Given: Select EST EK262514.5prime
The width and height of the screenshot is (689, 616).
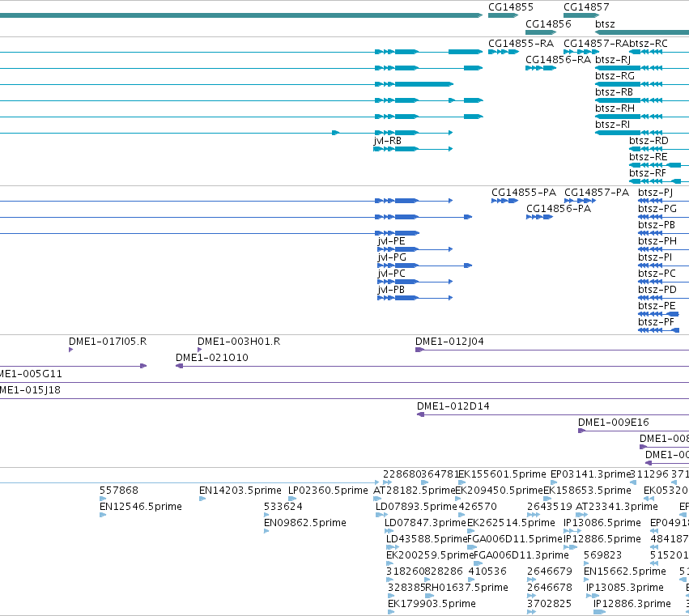Looking at the screenshot, I should point(511,523).
